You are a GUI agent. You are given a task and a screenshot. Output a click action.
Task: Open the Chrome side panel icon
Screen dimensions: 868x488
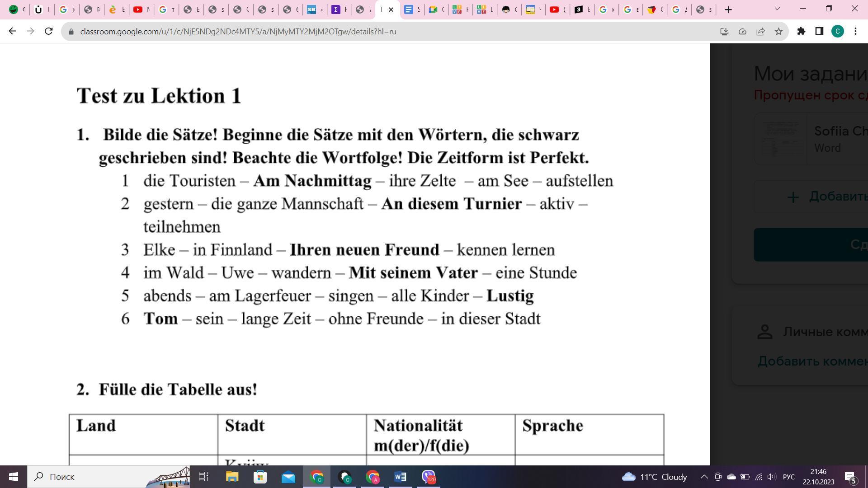pos(819,31)
